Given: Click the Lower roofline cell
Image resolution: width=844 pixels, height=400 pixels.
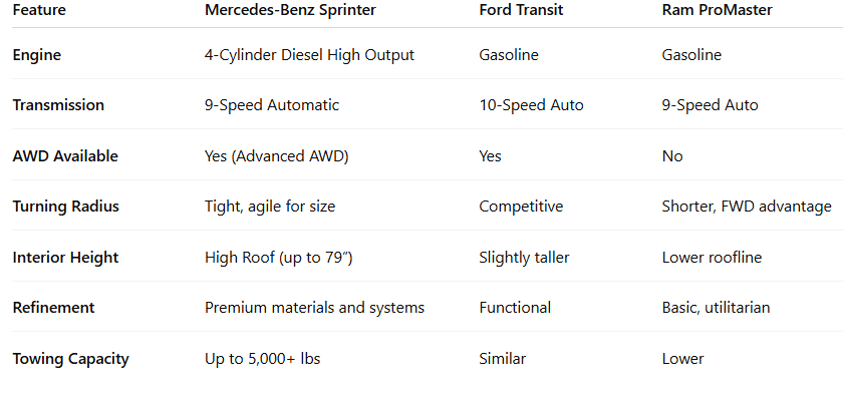Looking at the screenshot, I should click(711, 257).
